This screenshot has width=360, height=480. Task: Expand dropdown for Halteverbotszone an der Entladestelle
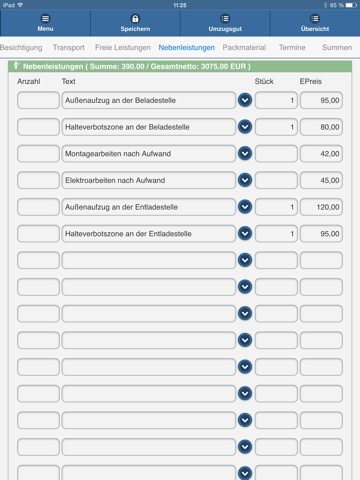click(245, 233)
